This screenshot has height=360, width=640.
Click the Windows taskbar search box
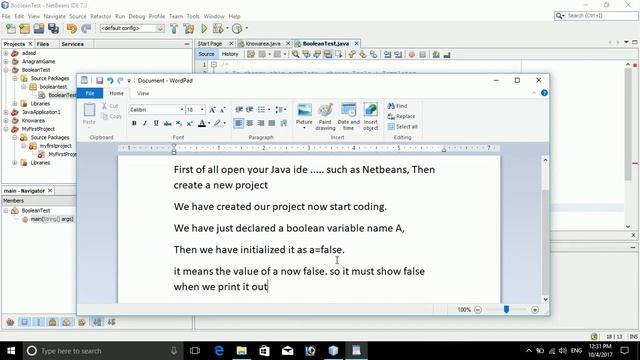pos(102,351)
